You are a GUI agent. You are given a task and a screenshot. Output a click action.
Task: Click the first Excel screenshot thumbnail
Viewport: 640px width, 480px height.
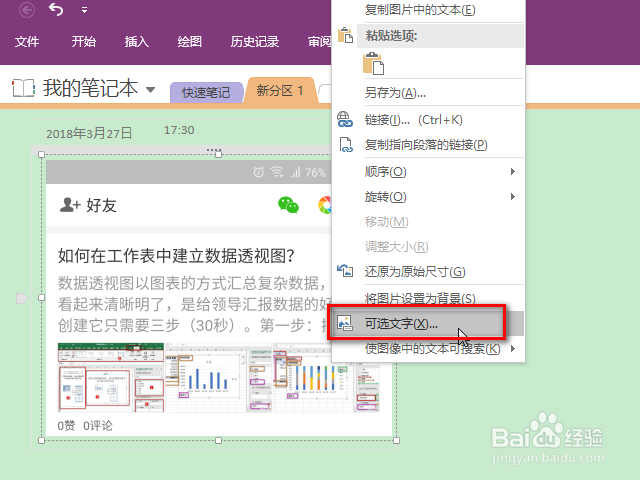tap(111, 378)
